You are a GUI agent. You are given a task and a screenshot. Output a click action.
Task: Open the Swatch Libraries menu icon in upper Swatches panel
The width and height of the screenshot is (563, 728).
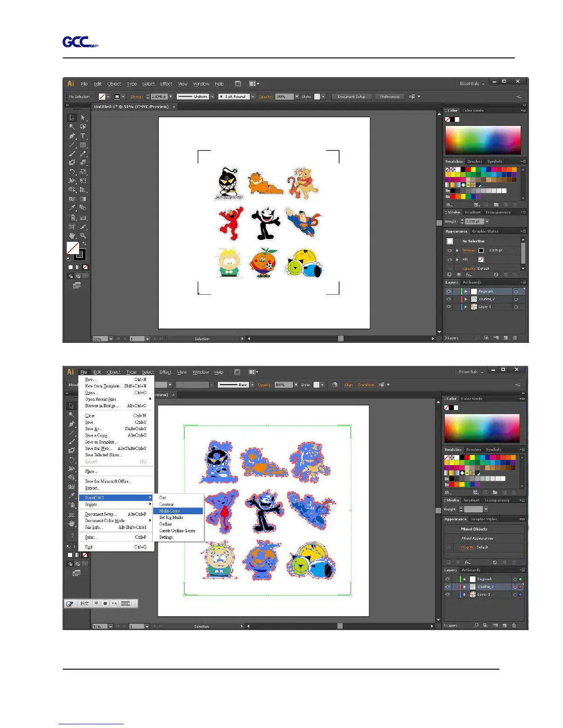(x=449, y=205)
